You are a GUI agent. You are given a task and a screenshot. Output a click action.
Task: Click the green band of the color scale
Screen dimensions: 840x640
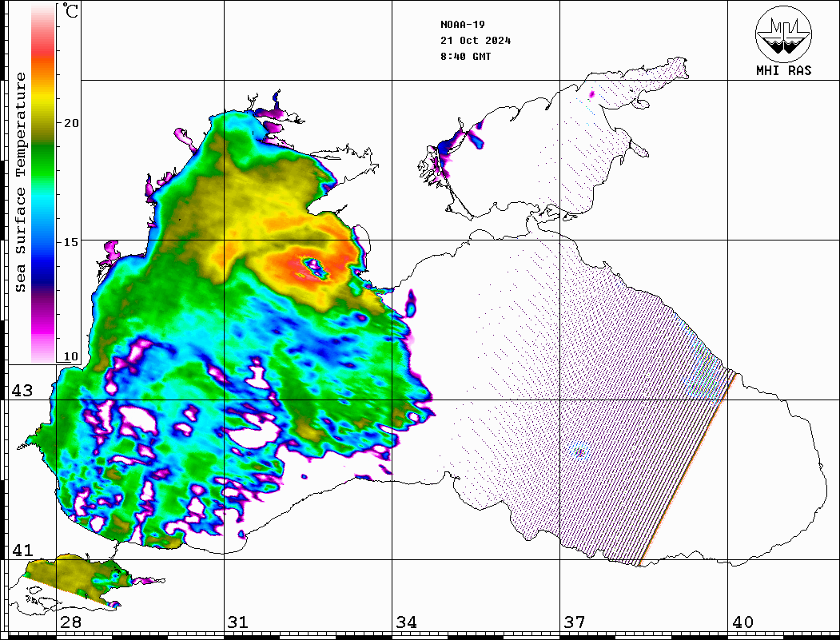(x=43, y=161)
